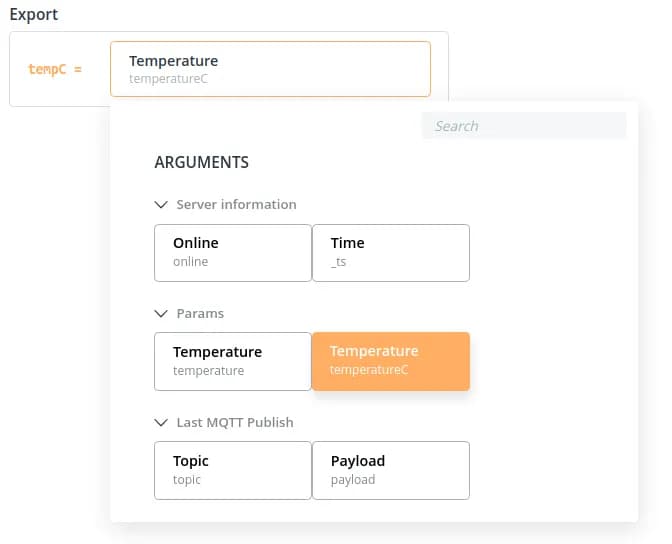Click the Params group label

pos(200,313)
